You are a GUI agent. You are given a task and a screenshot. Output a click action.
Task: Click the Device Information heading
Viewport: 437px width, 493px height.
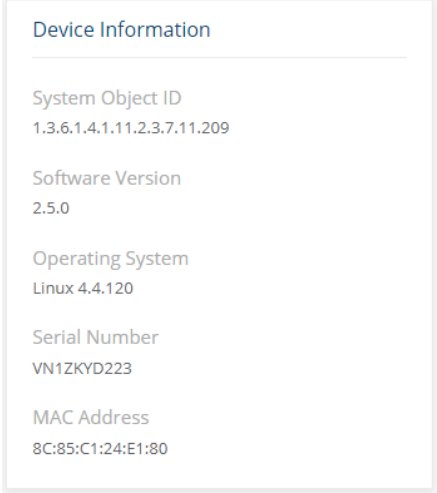pyautogui.click(x=122, y=30)
